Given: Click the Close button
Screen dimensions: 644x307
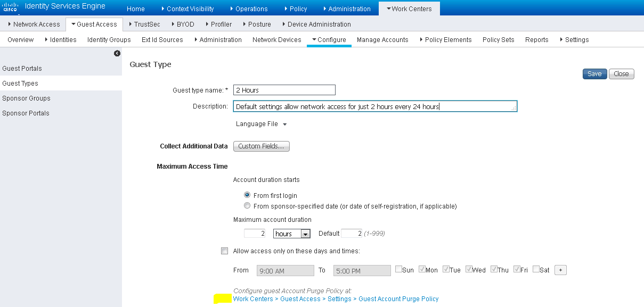Looking at the screenshot, I should coord(621,74).
